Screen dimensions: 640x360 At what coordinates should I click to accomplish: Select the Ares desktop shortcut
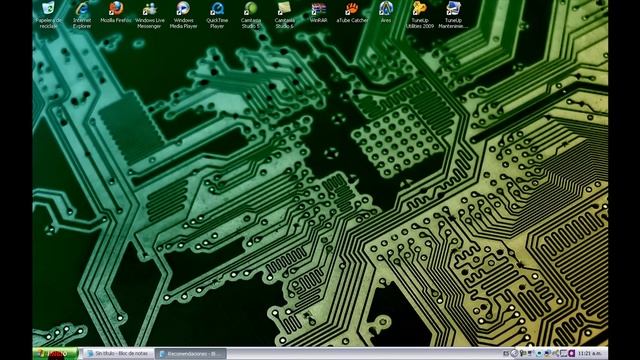386,12
